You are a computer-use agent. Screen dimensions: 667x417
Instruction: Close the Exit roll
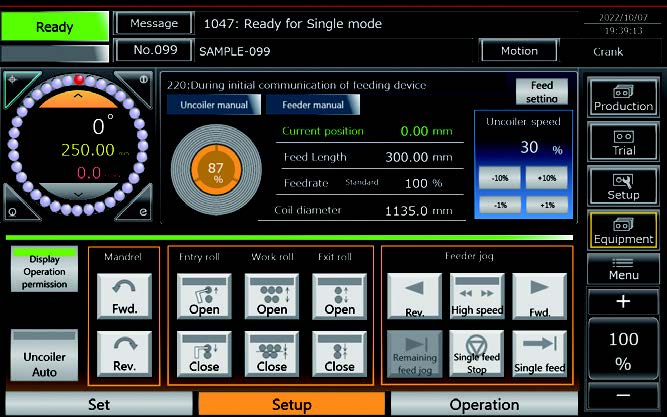339,354
